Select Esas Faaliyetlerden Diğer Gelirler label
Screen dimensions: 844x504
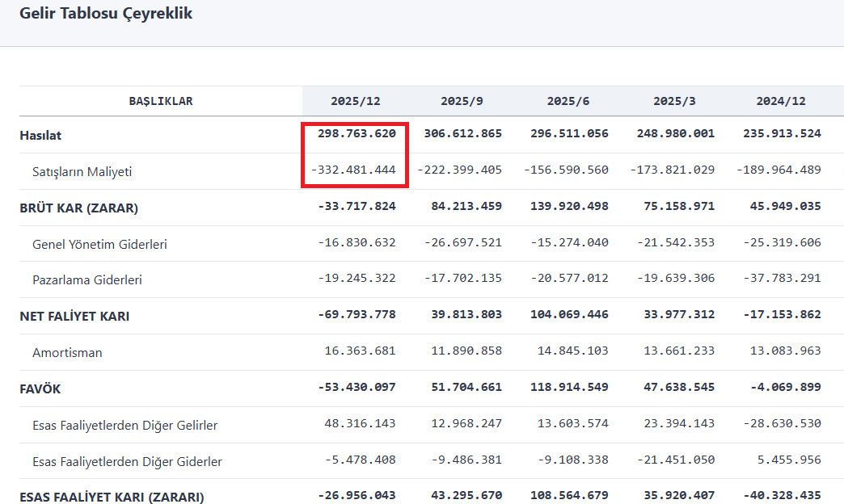pyautogui.click(x=124, y=426)
